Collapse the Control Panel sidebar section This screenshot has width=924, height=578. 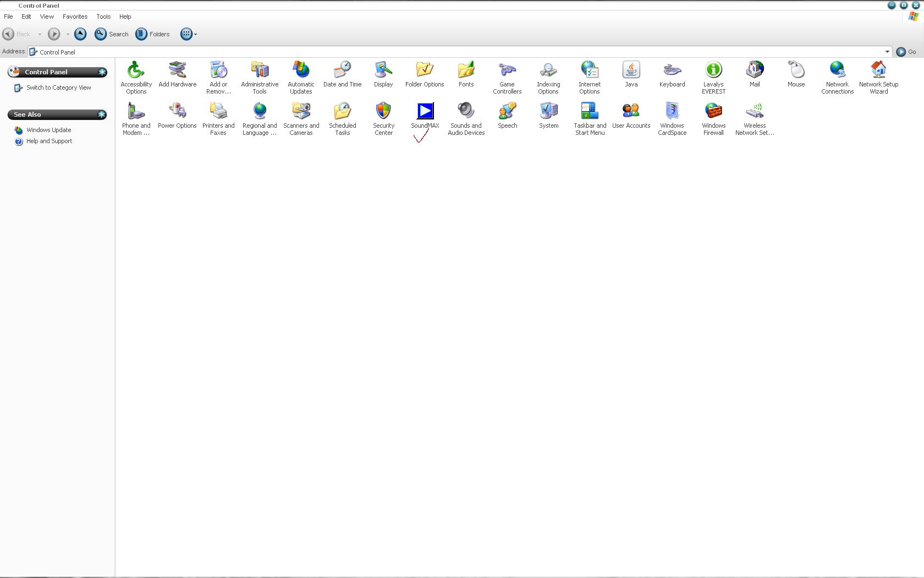pyautogui.click(x=102, y=72)
